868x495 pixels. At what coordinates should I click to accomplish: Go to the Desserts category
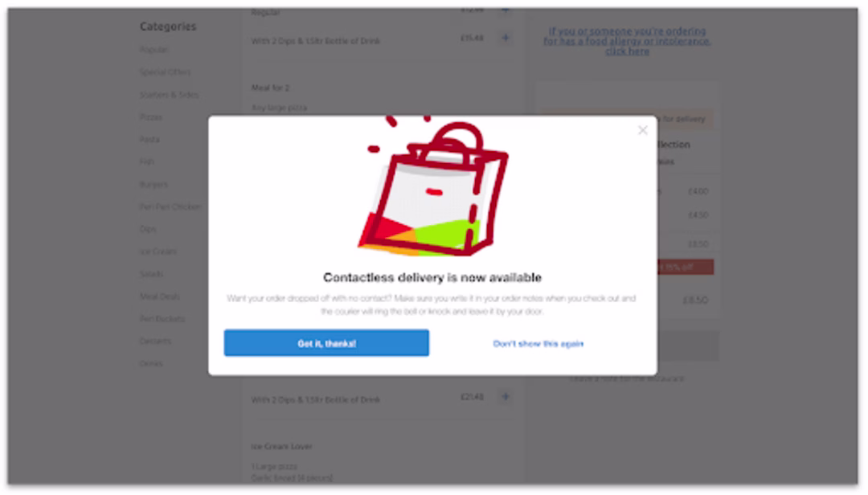155,341
